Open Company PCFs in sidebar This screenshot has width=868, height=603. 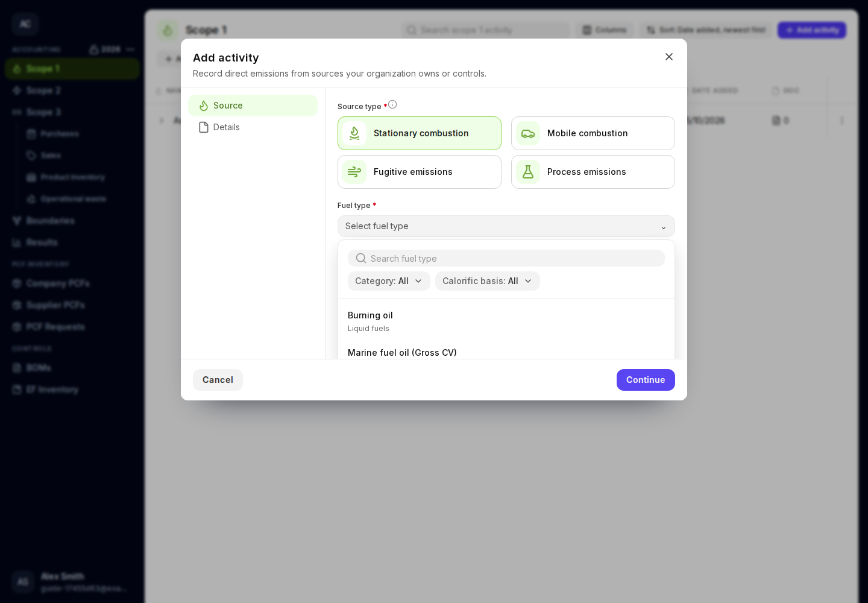(x=72, y=283)
